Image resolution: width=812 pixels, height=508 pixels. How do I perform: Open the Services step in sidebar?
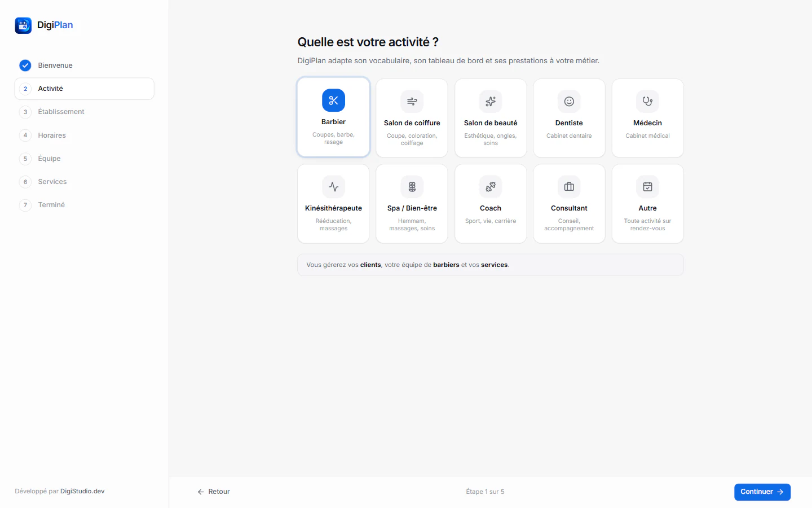pos(85,182)
